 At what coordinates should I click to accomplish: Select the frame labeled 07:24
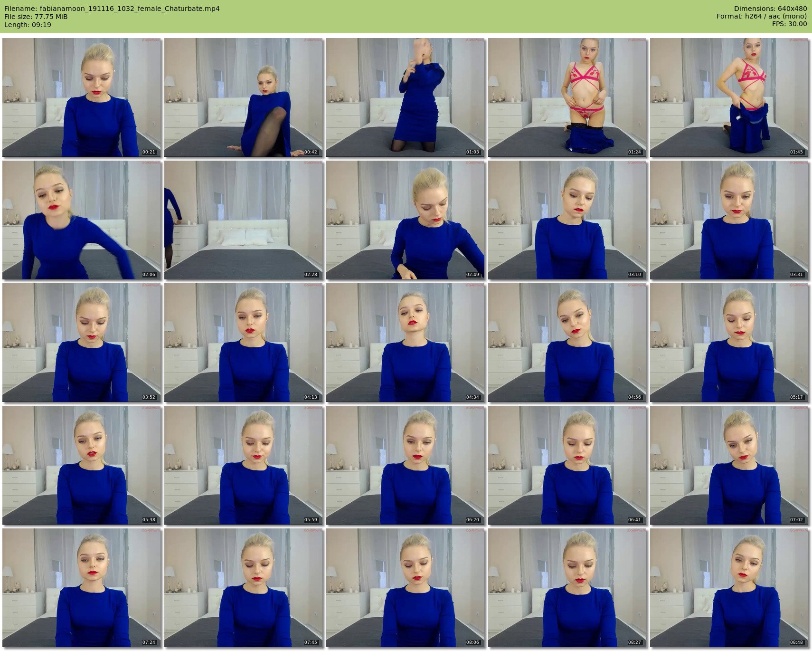click(81, 588)
